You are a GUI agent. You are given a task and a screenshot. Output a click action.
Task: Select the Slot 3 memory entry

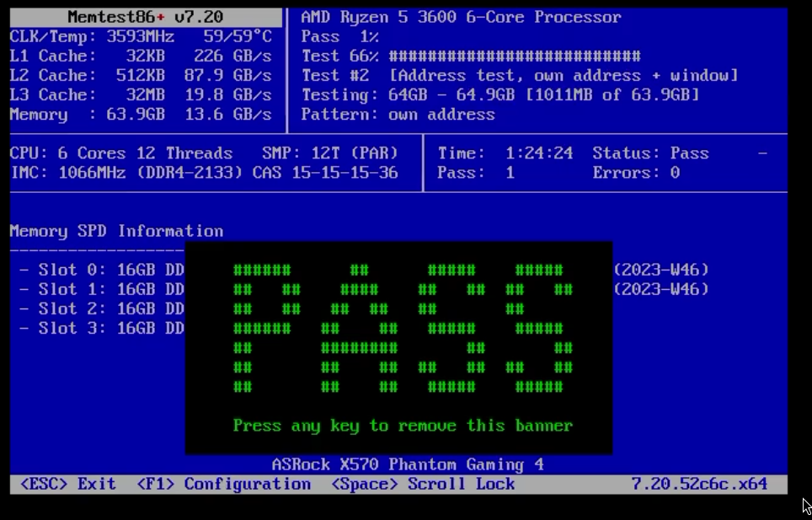[x=101, y=328]
